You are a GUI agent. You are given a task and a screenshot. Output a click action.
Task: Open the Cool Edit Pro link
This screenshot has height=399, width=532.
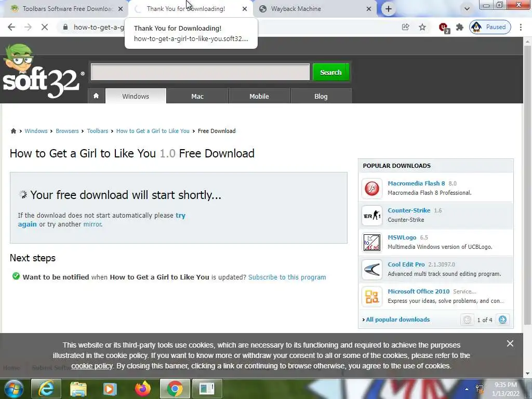pyautogui.click(x=406, y=264)
